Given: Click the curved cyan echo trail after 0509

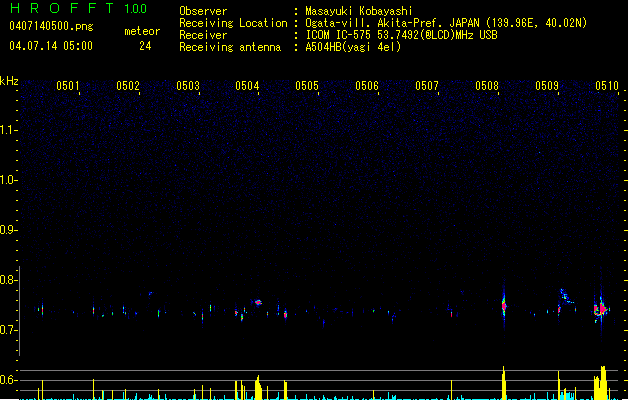Looking at the screenshot, I should click(566, 296).
